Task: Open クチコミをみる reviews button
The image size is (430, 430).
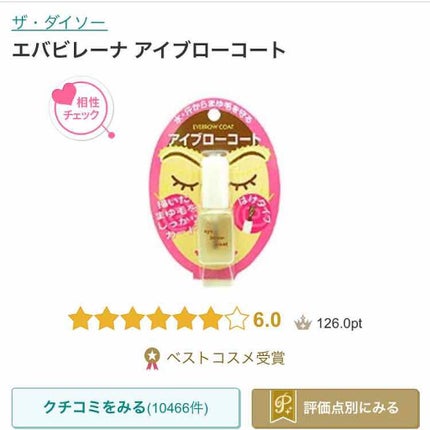Action: [126, 408]
